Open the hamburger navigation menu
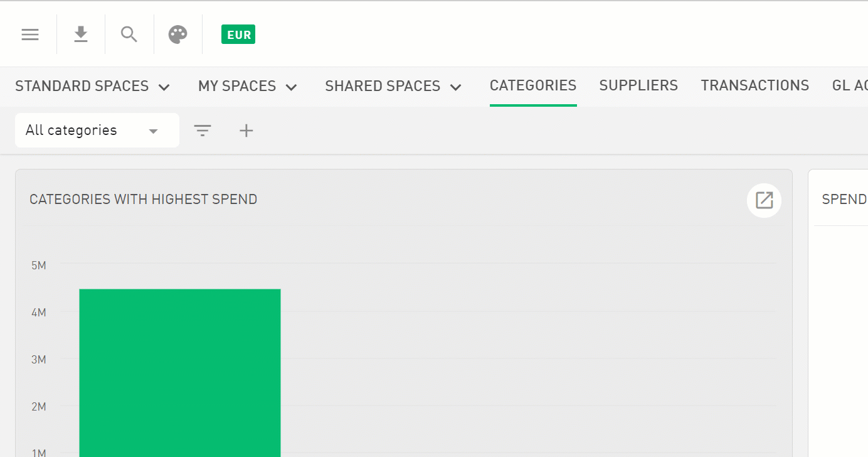The image size is (868, 457). click(x=29, y=35)
